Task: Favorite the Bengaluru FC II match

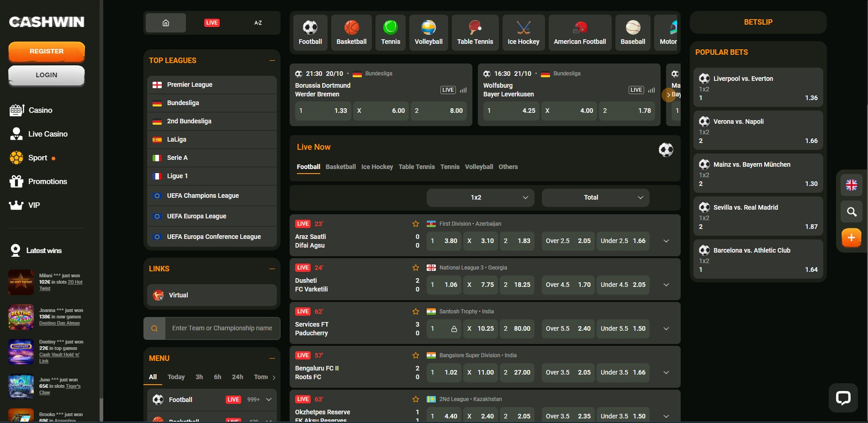Action: (416, 355)
